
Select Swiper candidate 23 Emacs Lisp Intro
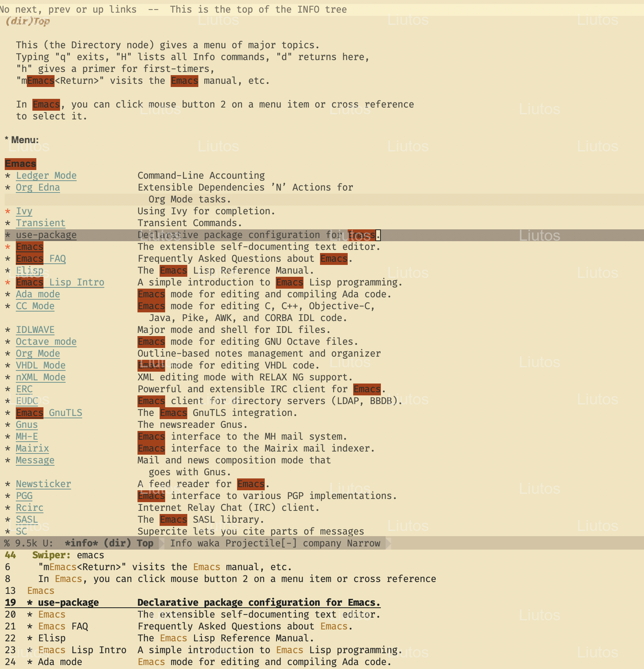pos(322,650)
